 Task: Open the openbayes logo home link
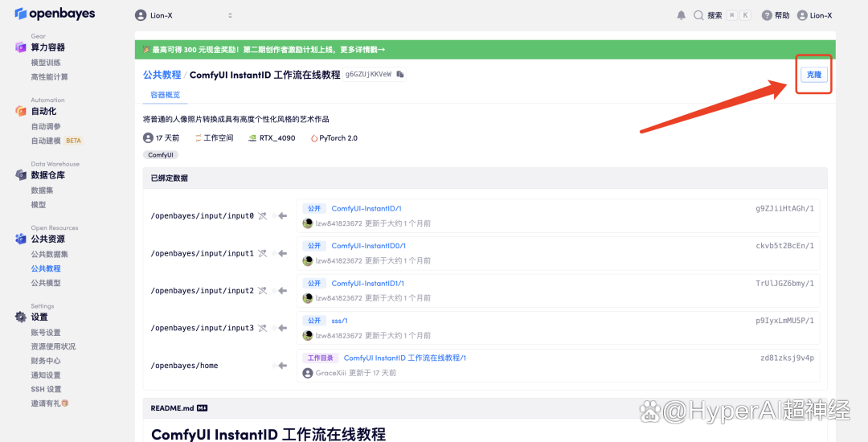(x=55, y=14)
